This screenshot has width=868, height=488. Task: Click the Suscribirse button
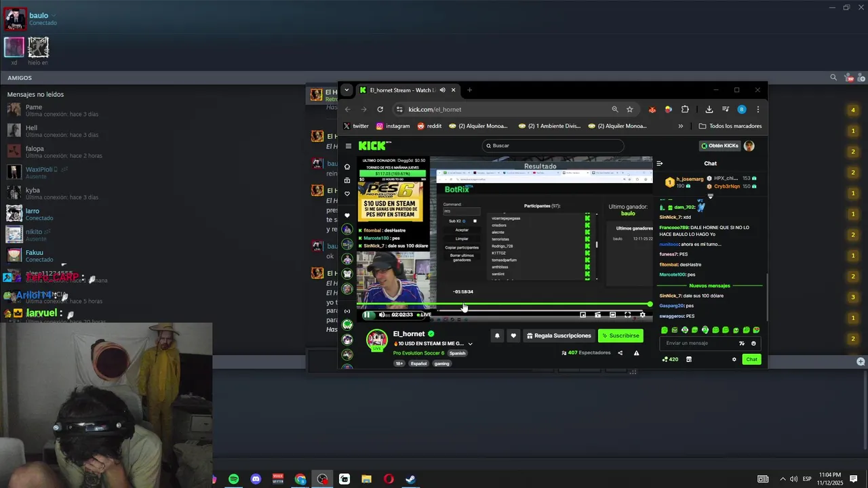click(x=620, y=335)
